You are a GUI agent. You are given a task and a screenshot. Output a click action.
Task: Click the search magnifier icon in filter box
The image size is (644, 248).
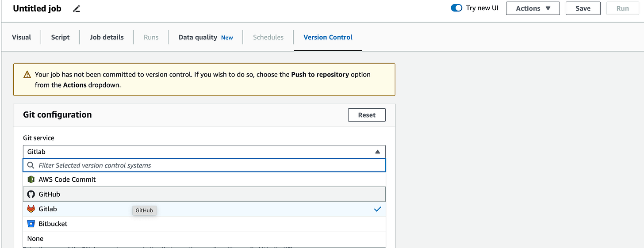coord(31,165)
